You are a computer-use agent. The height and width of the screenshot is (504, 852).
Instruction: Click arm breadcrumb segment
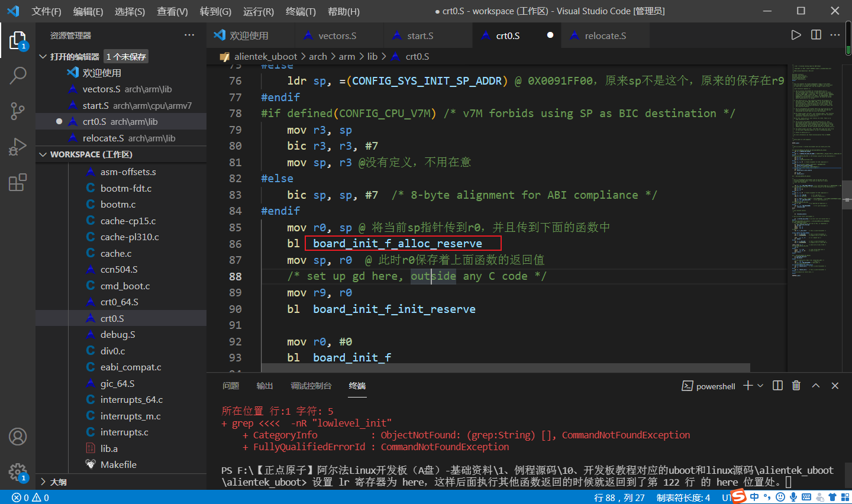click(x=347, y=56)
